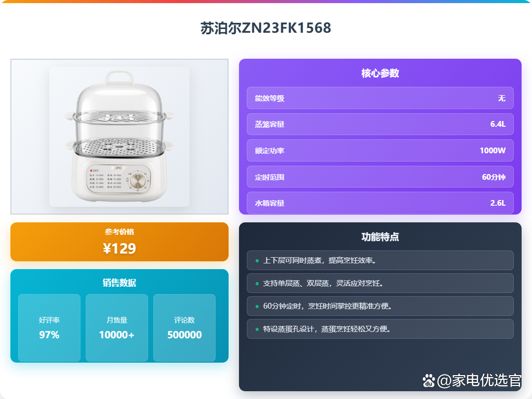Click the steamer product image
This screenshot has height=399, width=532.
click(x=119, y=137)
